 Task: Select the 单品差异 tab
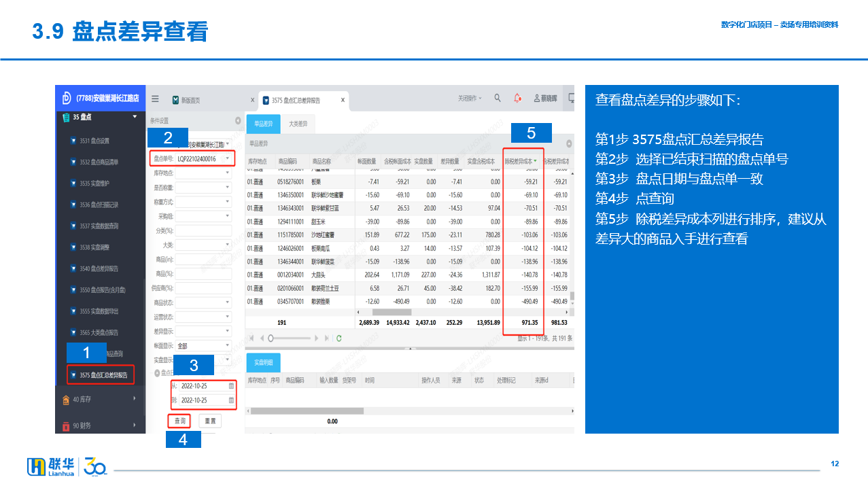tap(263, 124)
